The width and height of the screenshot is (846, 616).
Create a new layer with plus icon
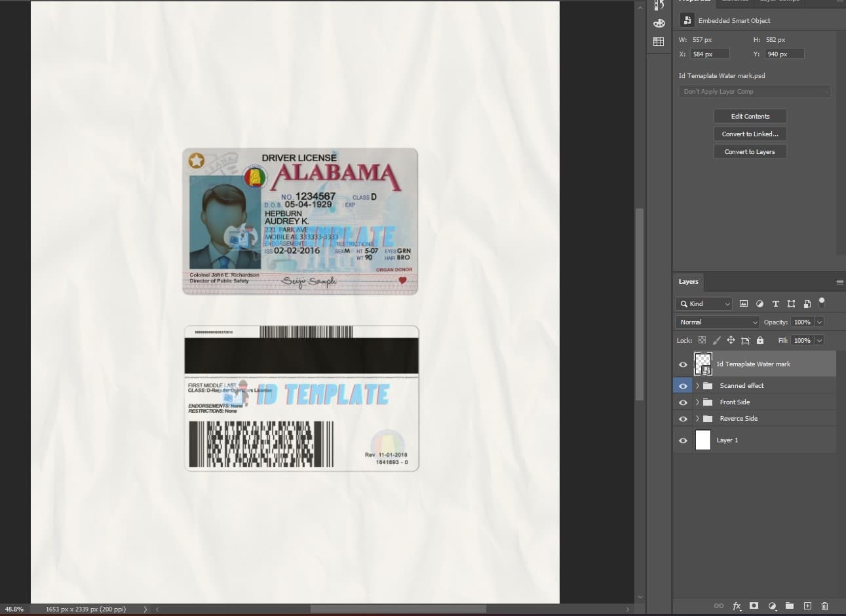click(x=807, y=606)
